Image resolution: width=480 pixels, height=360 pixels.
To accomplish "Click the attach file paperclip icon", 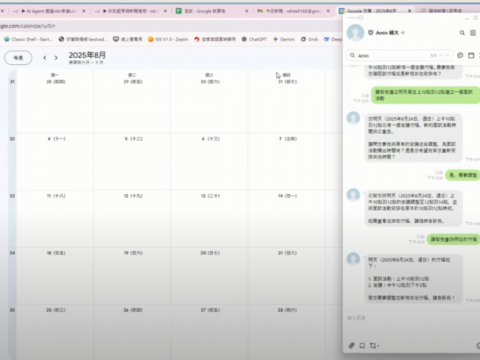I will [351, 346].
